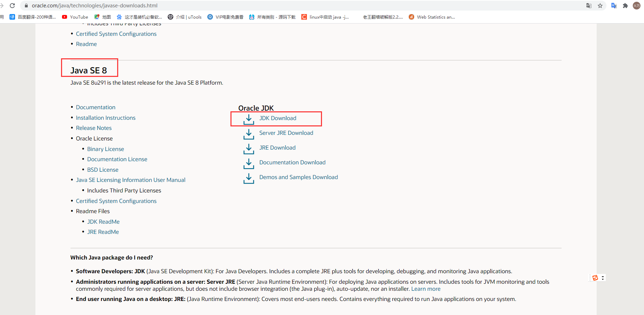Viewport: 644px width, 315px height.
Task: Click the Oracle License list item text
Action: (94, 138)
